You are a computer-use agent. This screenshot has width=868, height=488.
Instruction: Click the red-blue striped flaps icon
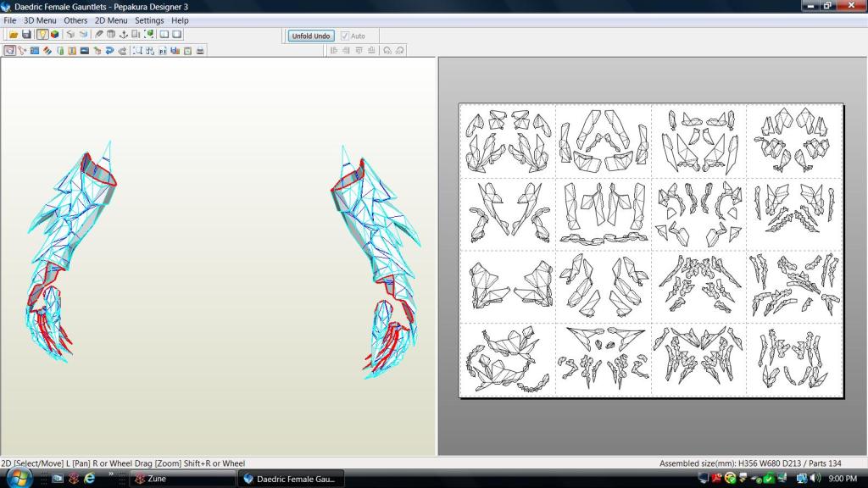coord(47,50)
